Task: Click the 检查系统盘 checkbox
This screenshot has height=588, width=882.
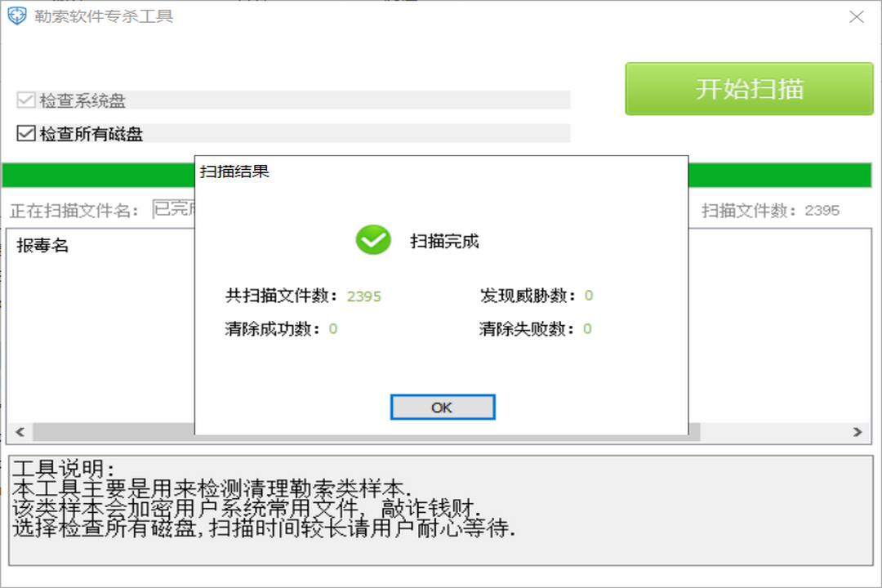Action: click(x=24, y=100)
